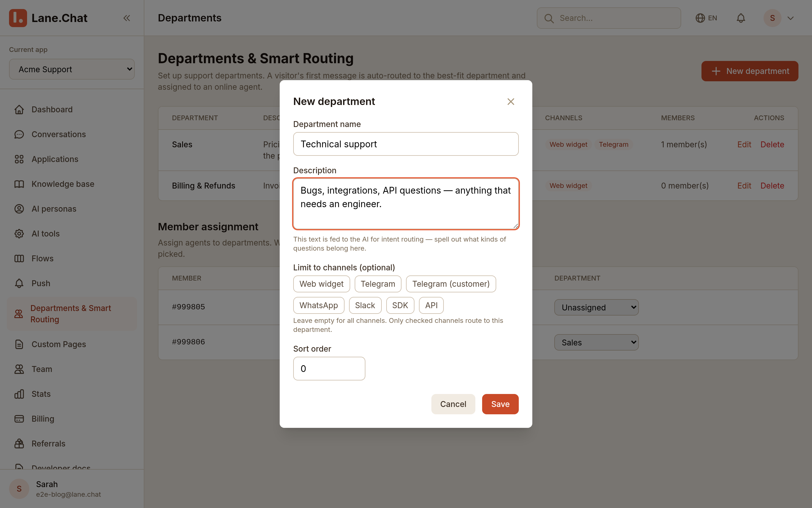
Task: Click the 1 member(s) cell
Action: (x=684, y=144)
